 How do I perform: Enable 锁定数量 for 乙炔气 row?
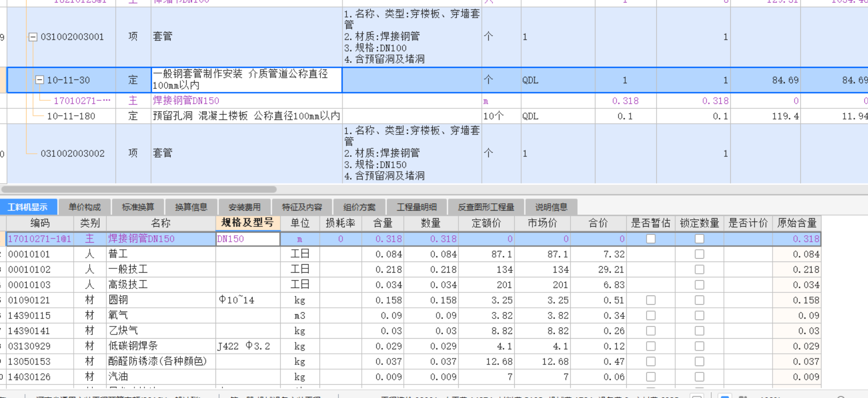coord(699,331)
